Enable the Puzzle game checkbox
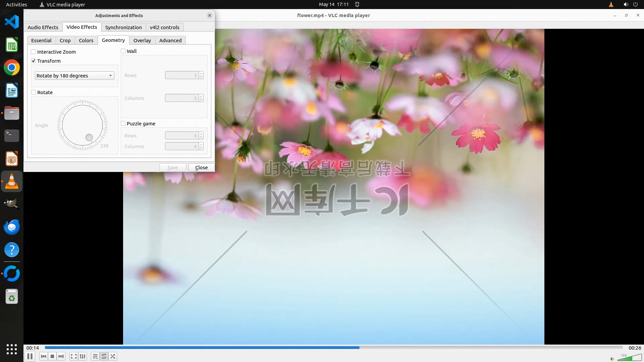The width and height of the screenshot is (644, 362). click(123, 123)
